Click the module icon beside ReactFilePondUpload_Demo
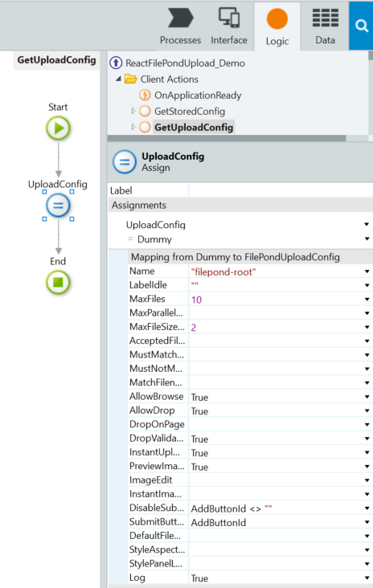The height and width of the screenshot is (588, 373). (x=116, y=63)
